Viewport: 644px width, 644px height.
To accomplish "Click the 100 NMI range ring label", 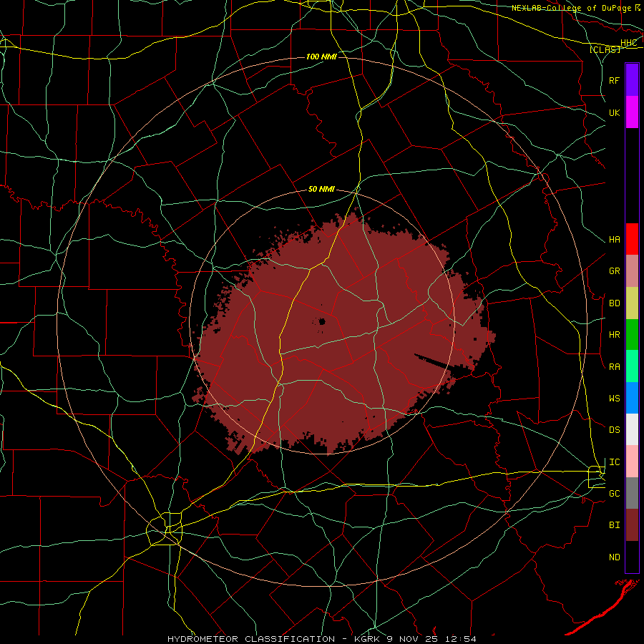I will pos(321,57).
